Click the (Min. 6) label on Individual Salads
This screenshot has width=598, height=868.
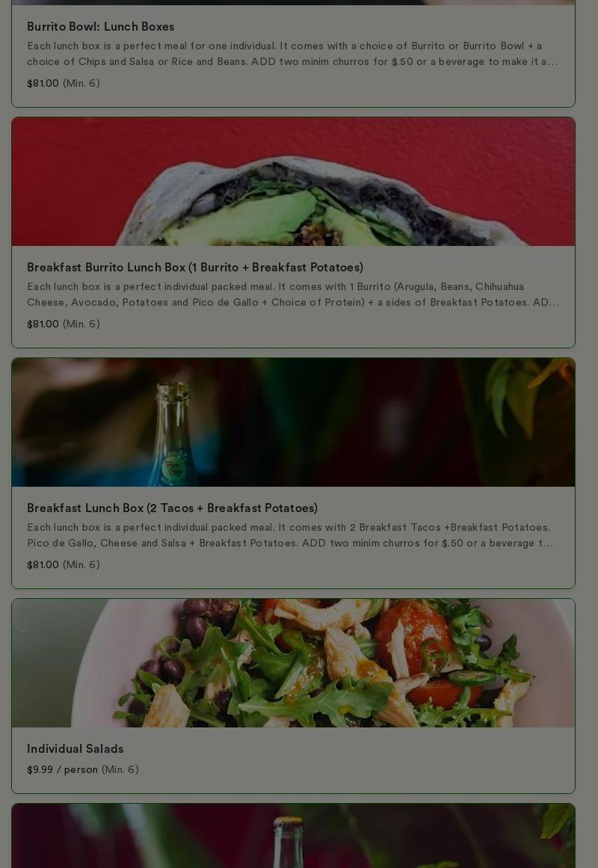click(120, 769)
